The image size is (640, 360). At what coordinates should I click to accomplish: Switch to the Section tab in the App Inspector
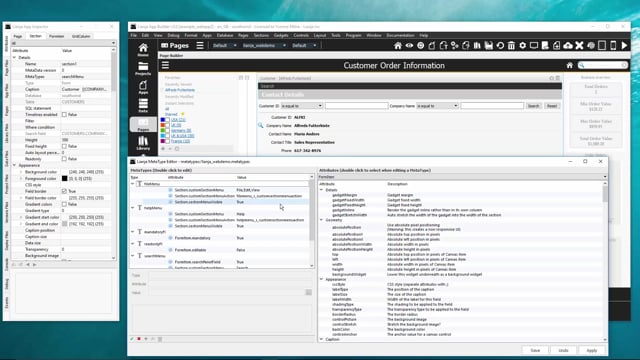pos(36,36)
